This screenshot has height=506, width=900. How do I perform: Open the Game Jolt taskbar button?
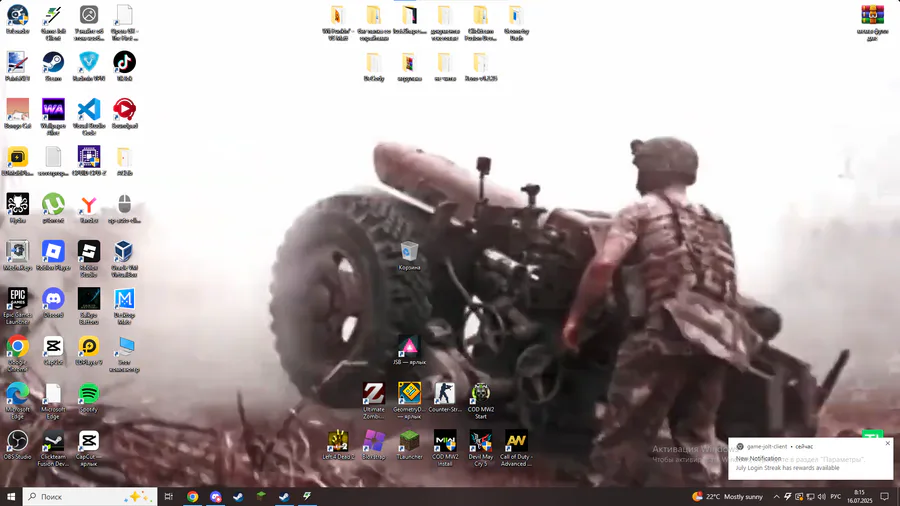pos(307,496)
